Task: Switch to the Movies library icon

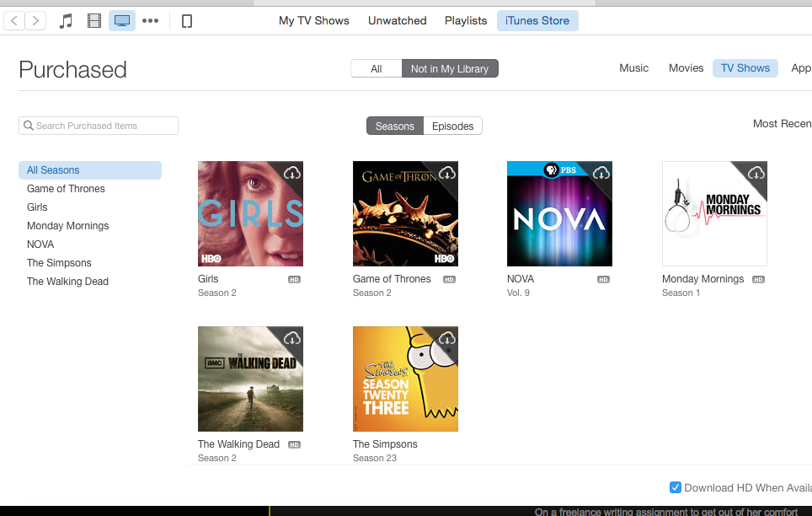Action: pos(94,21)
